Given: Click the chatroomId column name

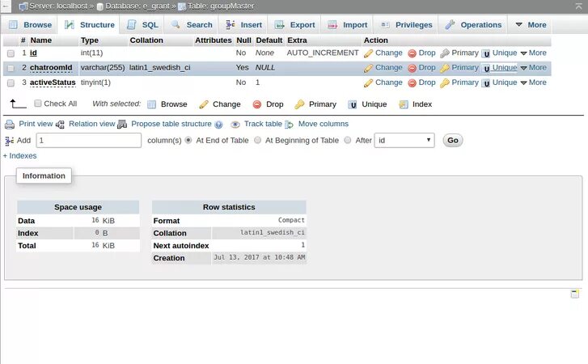Looking at the screenshot, I should pyautogui.click(x=51, y=67).
